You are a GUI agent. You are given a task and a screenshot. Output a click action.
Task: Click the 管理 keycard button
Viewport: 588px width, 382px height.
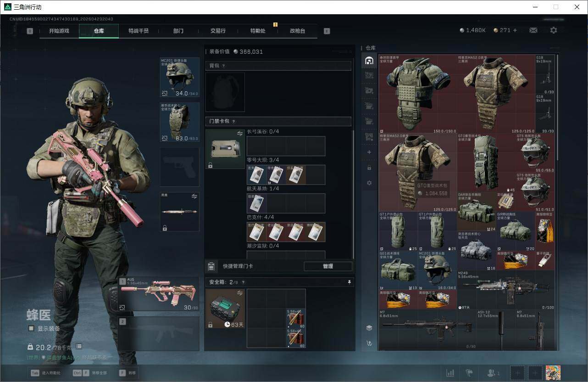(328, 266)
